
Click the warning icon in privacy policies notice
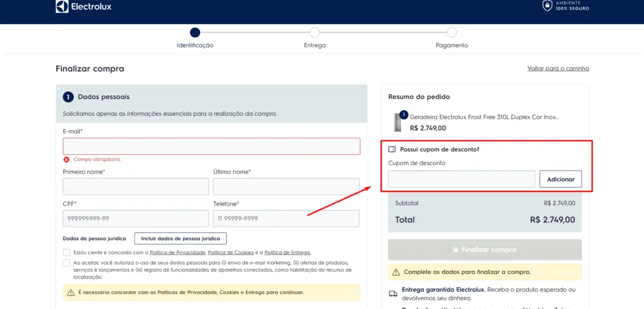click(71, 293)
